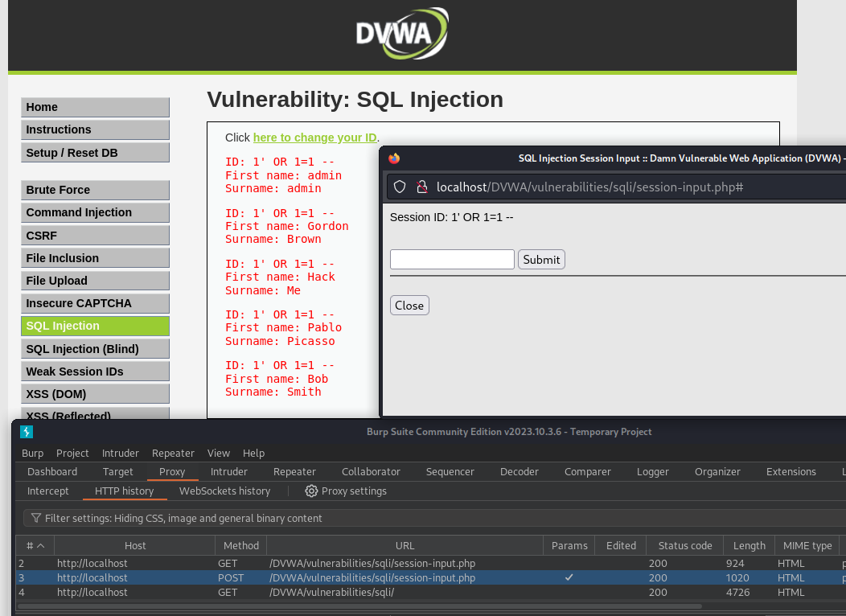Open Proxy settings gear icon

[x=311, y=491]
